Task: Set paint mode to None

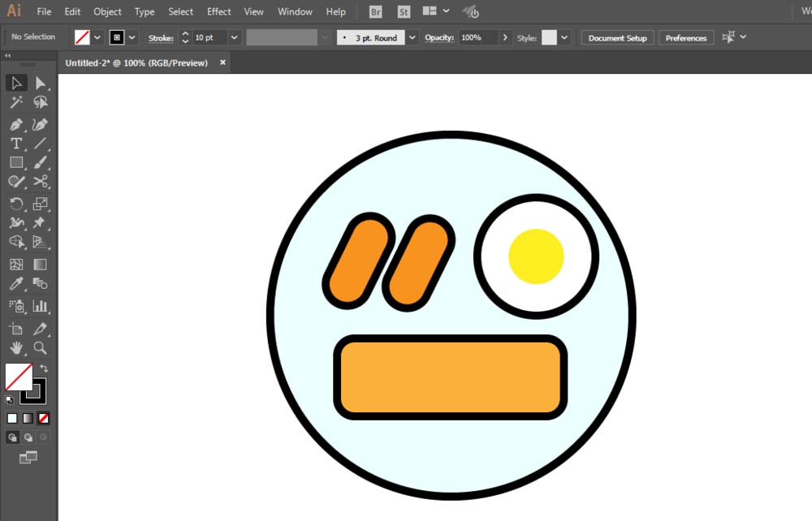Action: 44,418
